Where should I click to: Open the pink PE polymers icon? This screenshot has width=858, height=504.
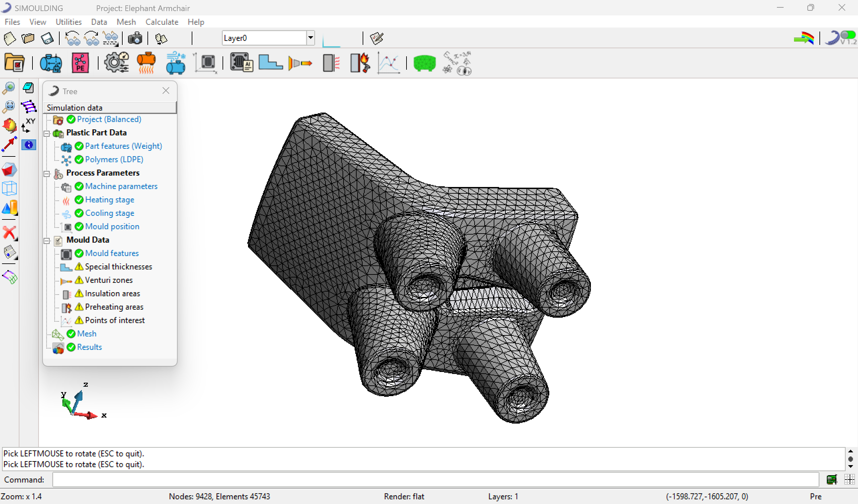(x=80, y=63)
